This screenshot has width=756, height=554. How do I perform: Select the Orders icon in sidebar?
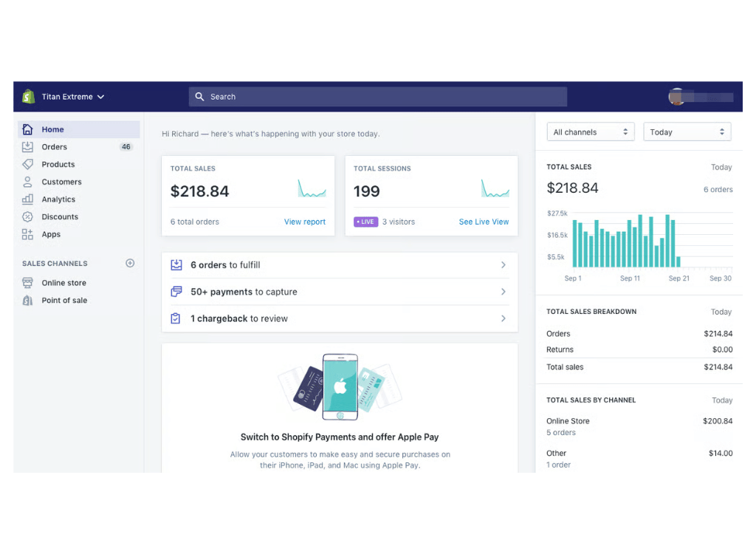[30, 146]
